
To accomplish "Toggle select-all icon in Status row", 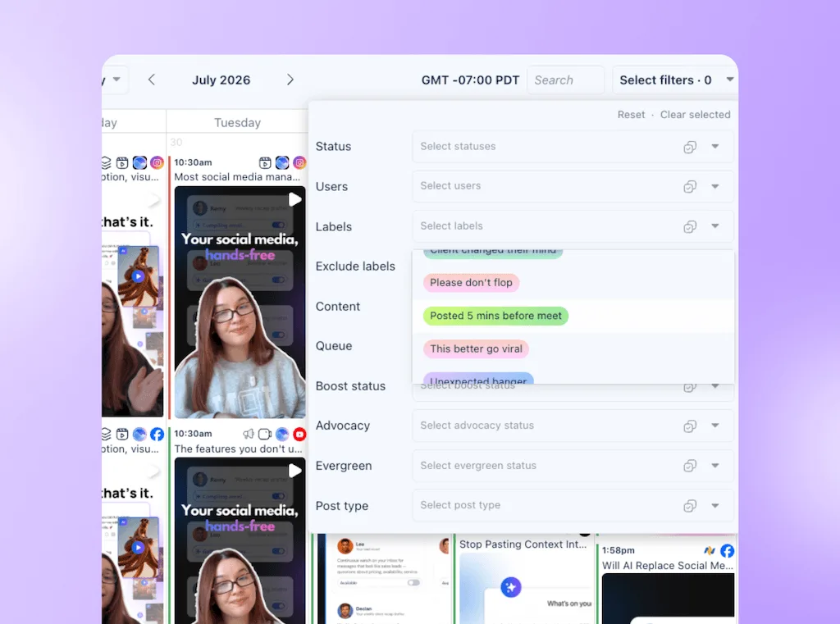I will pos(690,147).
